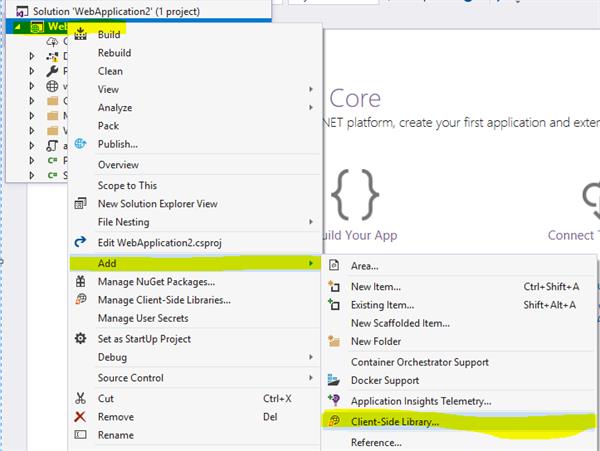The image size is (600, 451).
Task: Expand the File Nesting submenu
Action: pos(312,222)
